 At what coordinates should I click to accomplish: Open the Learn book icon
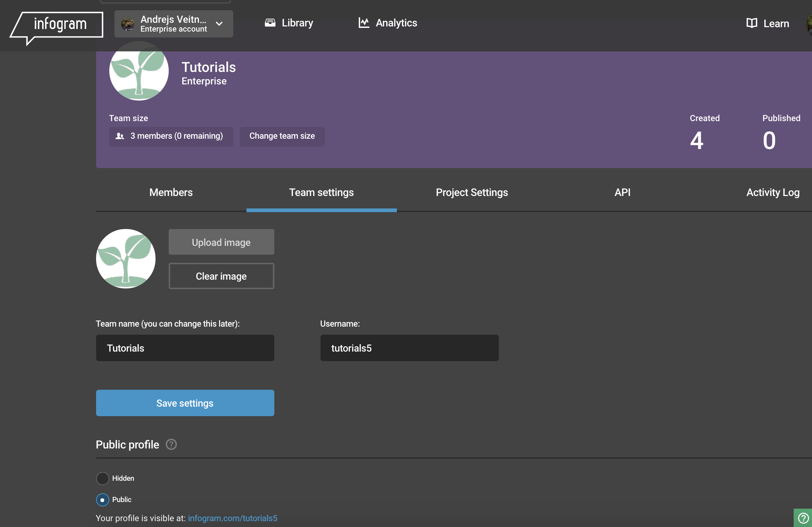click(x=752, y=23)
